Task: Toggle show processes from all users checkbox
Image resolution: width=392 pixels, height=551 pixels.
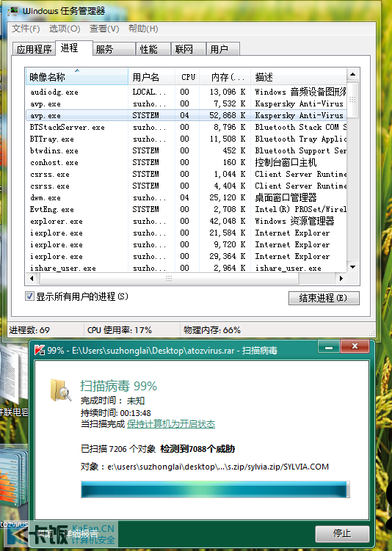Action: 29,296
